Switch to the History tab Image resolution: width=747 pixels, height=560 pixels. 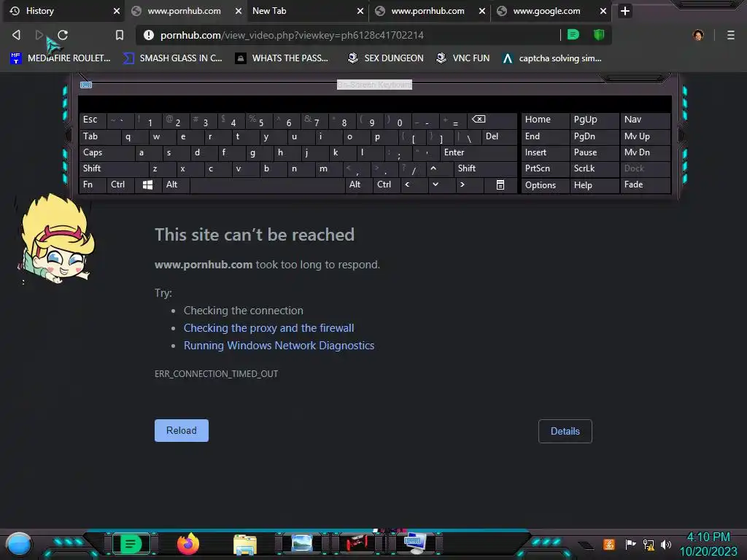click(x=64, y=11)
